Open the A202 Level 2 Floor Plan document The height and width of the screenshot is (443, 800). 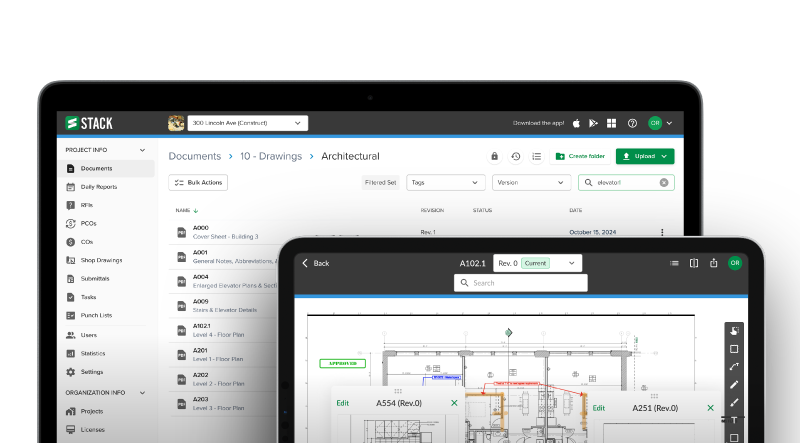[218, 379]
